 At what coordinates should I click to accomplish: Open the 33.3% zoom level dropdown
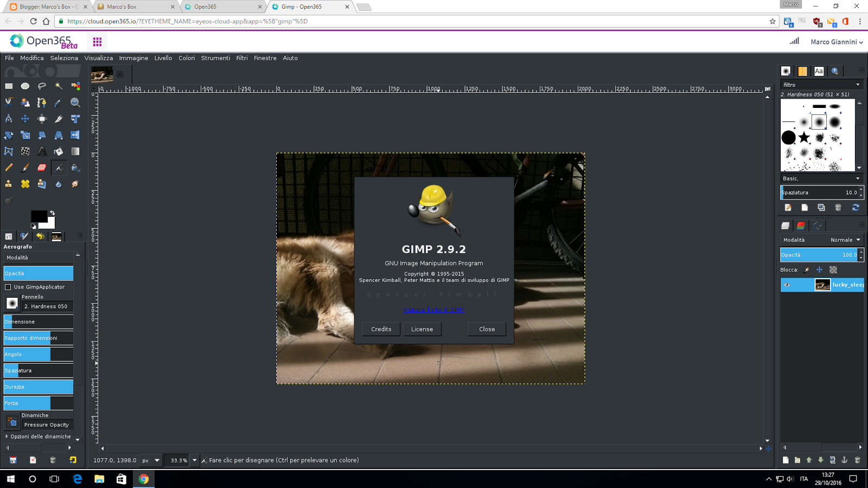coord(194,460)
